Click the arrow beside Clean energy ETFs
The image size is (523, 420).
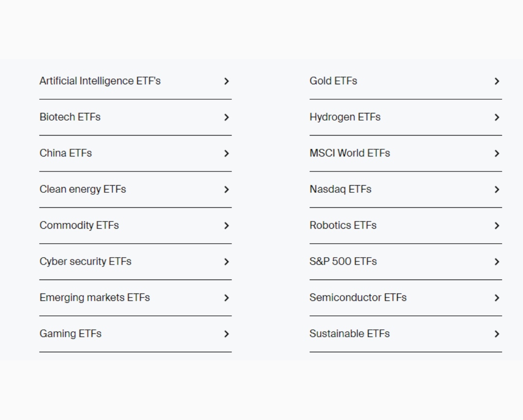tap(227, 189)
